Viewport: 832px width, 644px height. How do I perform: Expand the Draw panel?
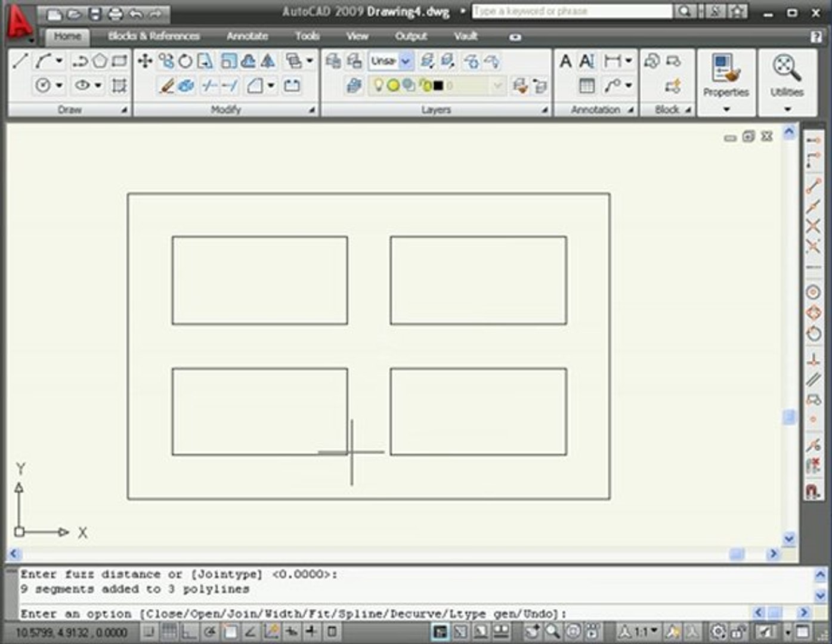[124, 110]
